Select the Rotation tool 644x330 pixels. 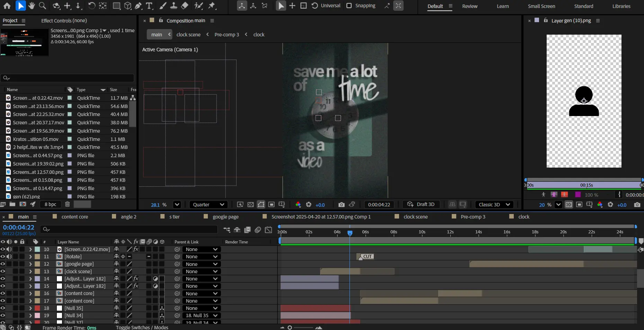click(91, 6)
